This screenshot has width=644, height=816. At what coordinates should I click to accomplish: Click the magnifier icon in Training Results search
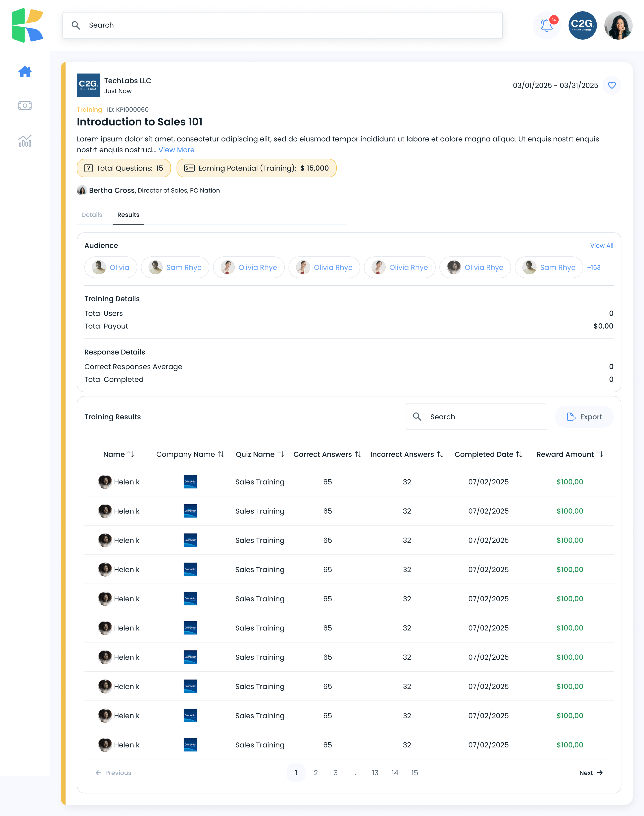[417, 416]
